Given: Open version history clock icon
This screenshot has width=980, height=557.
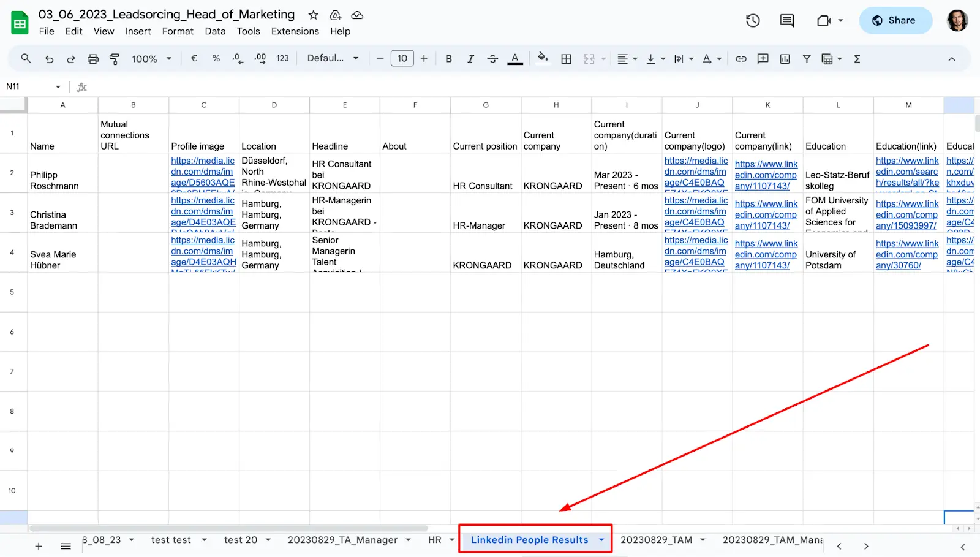Looking at the screenshot, I should pyautogui.click(x=753, y=21).
